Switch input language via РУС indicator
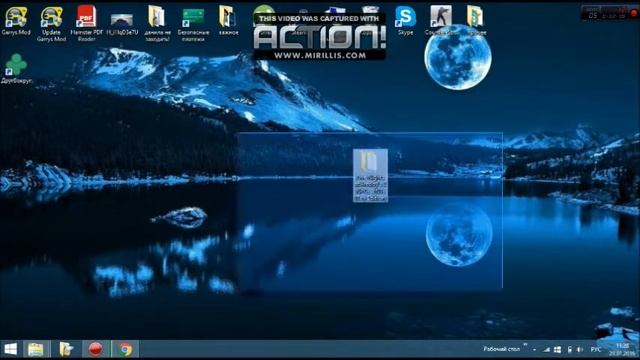The width and height of the screenshot is (640, 360). [596, 349]
